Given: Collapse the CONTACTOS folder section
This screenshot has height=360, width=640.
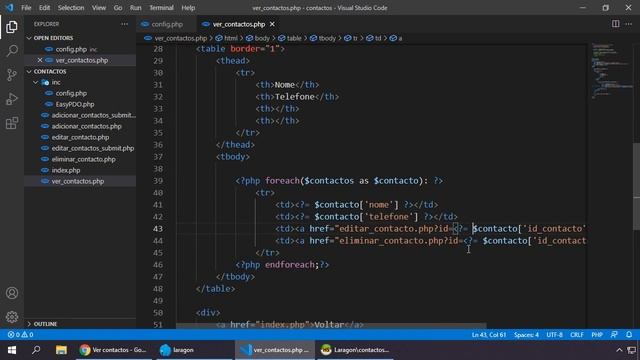Looking at the screenshot, I should click(50, 71).
